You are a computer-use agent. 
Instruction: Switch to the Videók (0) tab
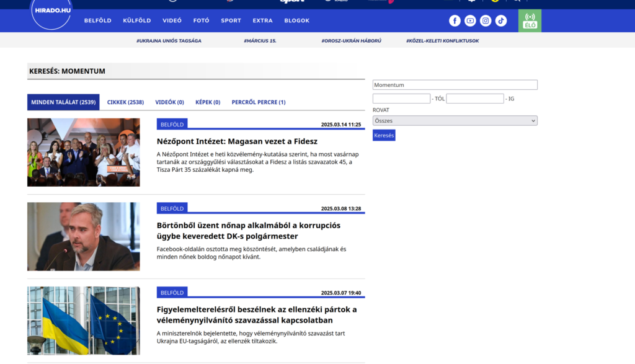169,102
